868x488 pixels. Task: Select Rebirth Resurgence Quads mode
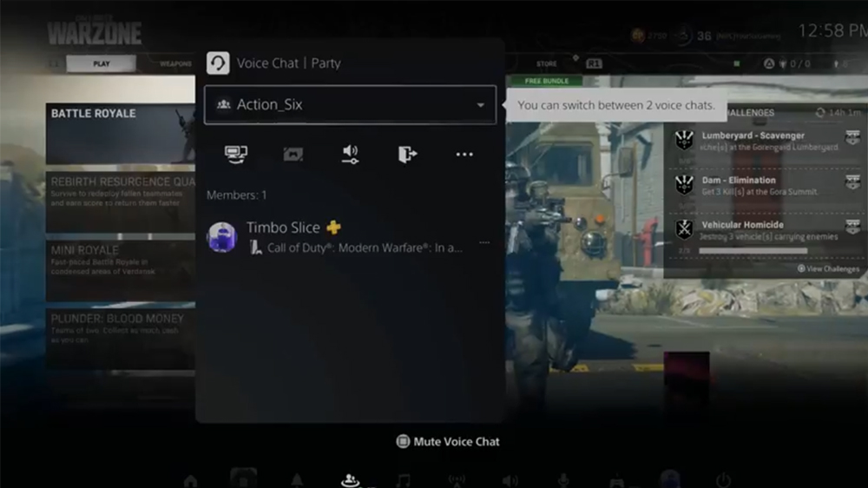point(120,201)
